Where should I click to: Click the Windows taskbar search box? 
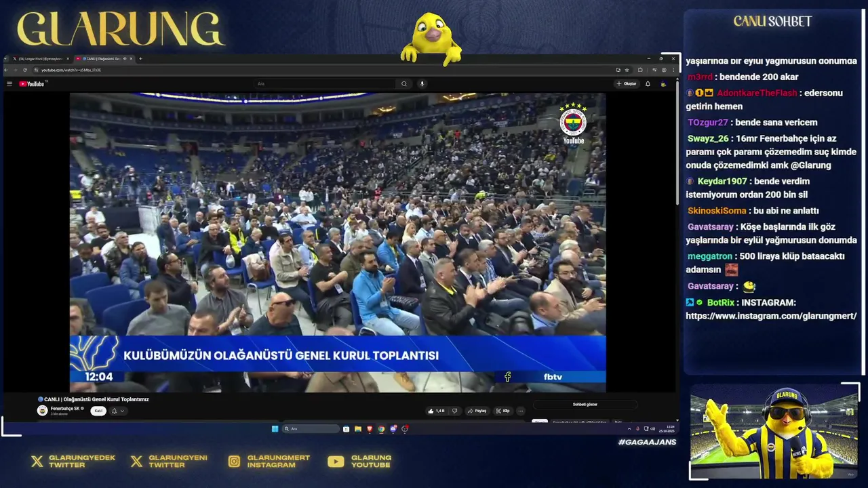point(311,428)
